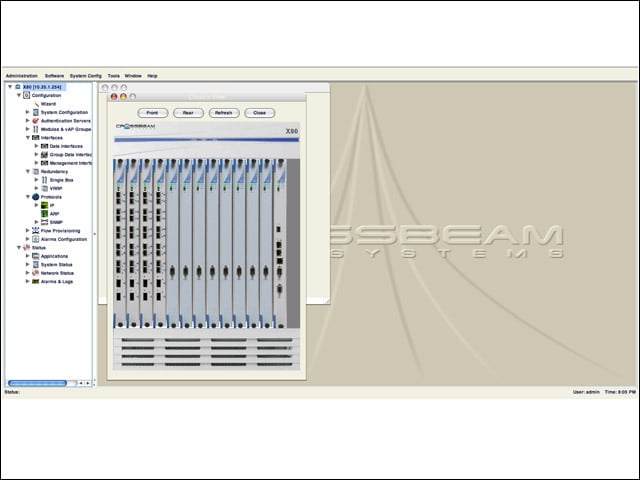Click the Authentication Servers checkmark icon

click(36, 121)
